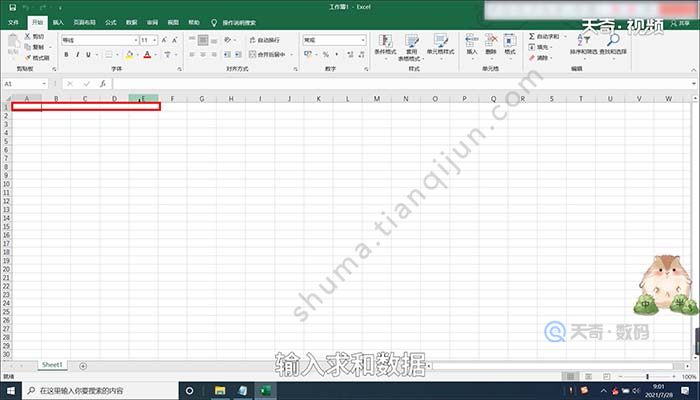Switch to the Review tab

[152, 22]
